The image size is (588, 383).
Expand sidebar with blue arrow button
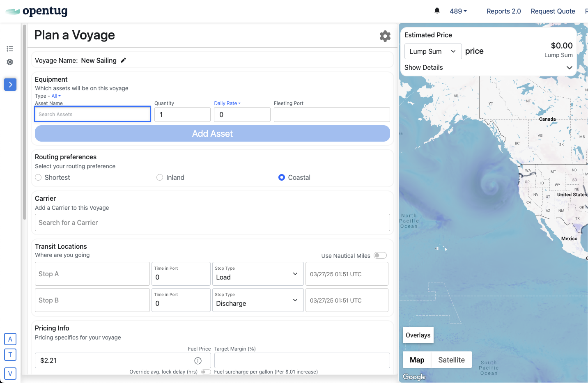(x=10, y=85)
